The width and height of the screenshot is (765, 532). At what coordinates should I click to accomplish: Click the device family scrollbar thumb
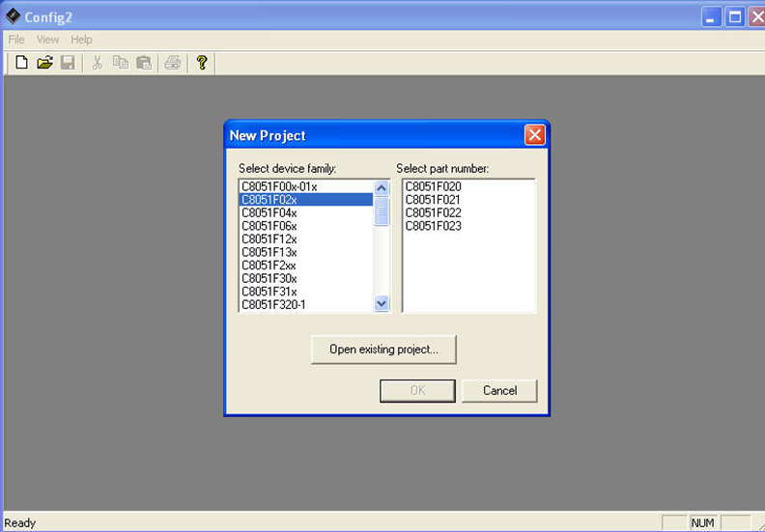click(x=382, y=210)
